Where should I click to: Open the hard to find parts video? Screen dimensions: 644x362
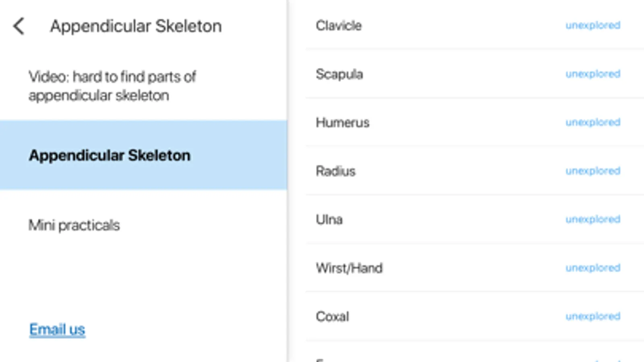click(x=112, y=86)
